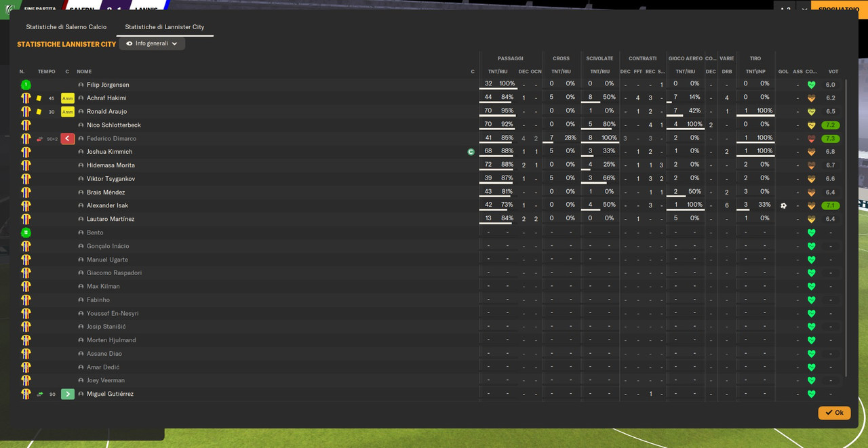Viewport: 868px width, 448px height.
Task: Click Ronald Araujo's yellow 'Amm' caution badge
Action: click(x=68, y=112)
